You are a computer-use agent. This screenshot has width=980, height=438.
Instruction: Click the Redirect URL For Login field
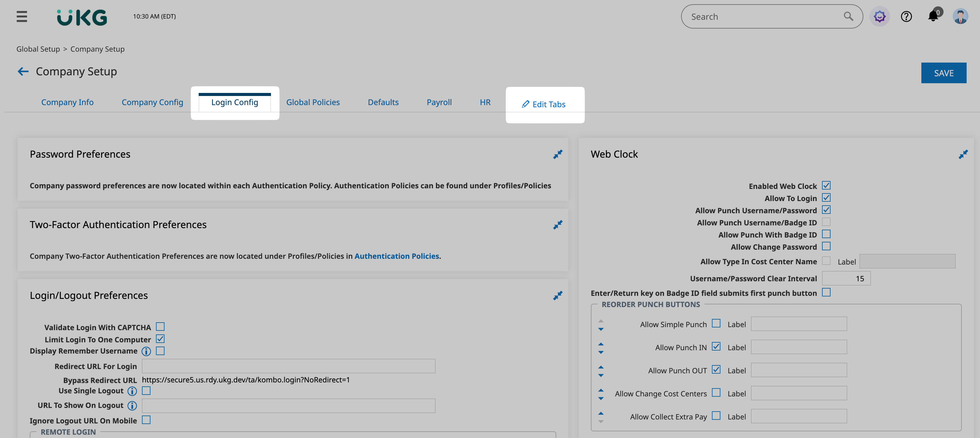[288, 366]
